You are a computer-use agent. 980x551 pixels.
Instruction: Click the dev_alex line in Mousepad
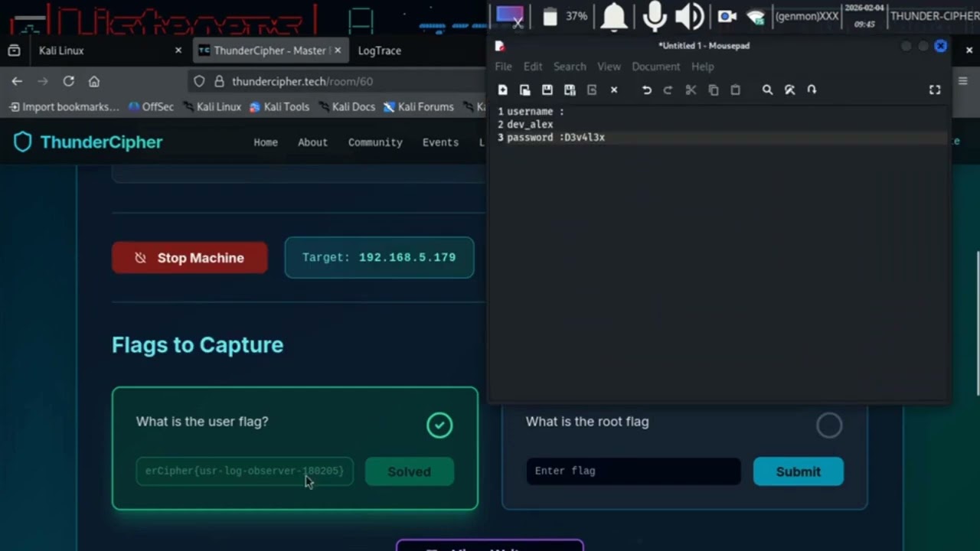[530, 124]
